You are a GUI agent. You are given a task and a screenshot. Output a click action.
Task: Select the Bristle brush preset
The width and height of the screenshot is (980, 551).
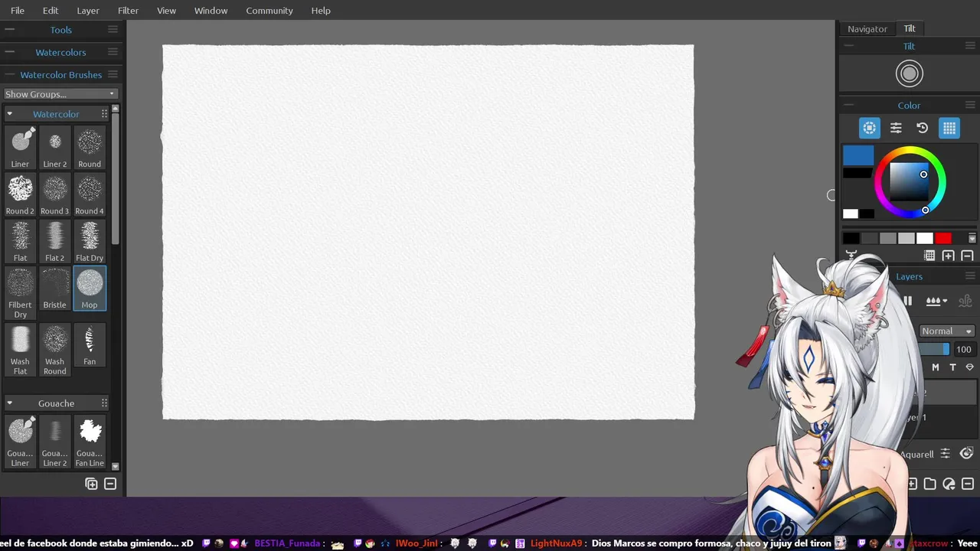tap(54, 289)
